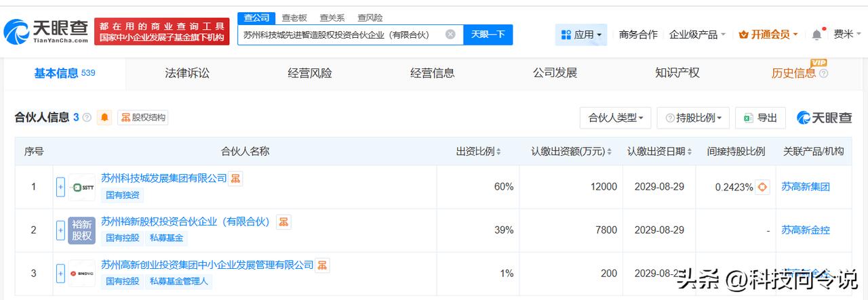The width and height of the screenshot is (868, 300).
Task: Click the help icon next to 历史信息
Action: point(824,74)
